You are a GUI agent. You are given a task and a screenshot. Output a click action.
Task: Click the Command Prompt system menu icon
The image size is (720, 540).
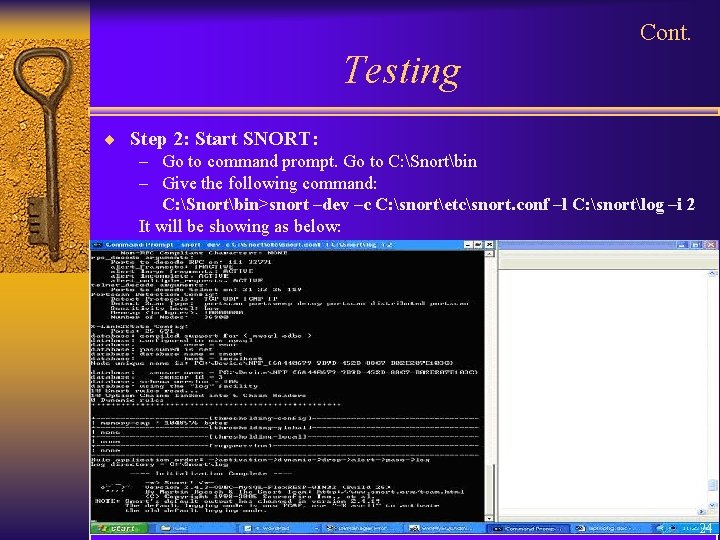click(x=97, y=245)
